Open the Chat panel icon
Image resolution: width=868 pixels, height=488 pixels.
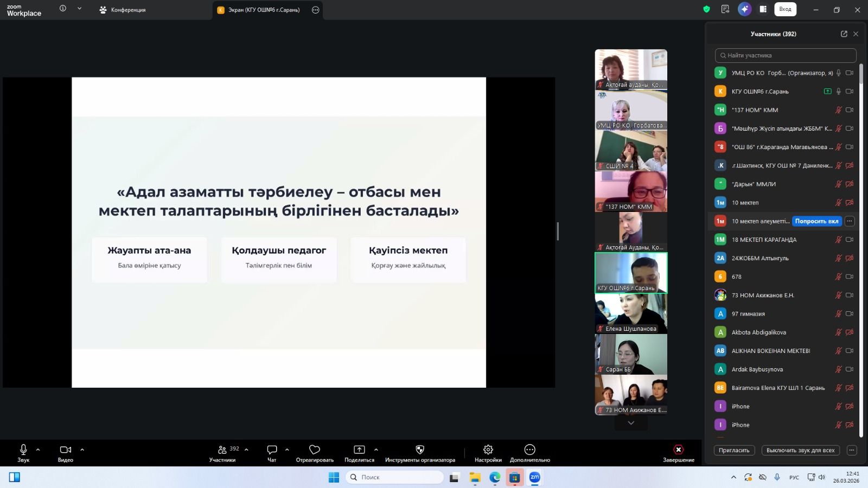click(x=272, y=450)
